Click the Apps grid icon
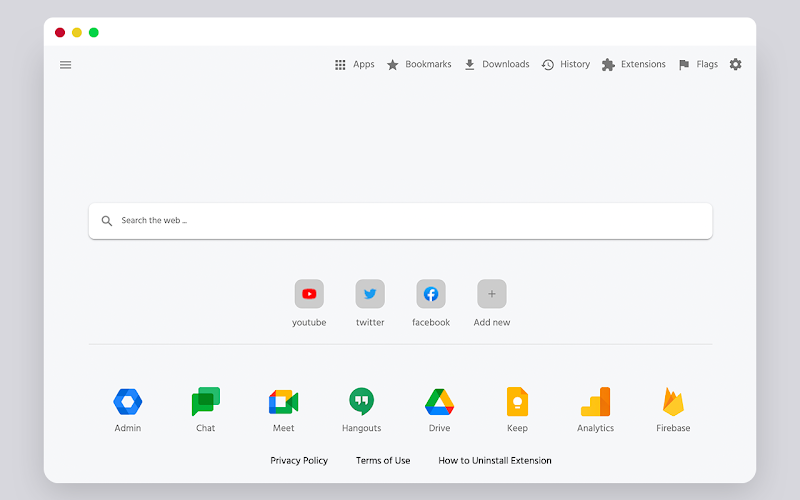 pyautogui.click(x=340, y=65)
